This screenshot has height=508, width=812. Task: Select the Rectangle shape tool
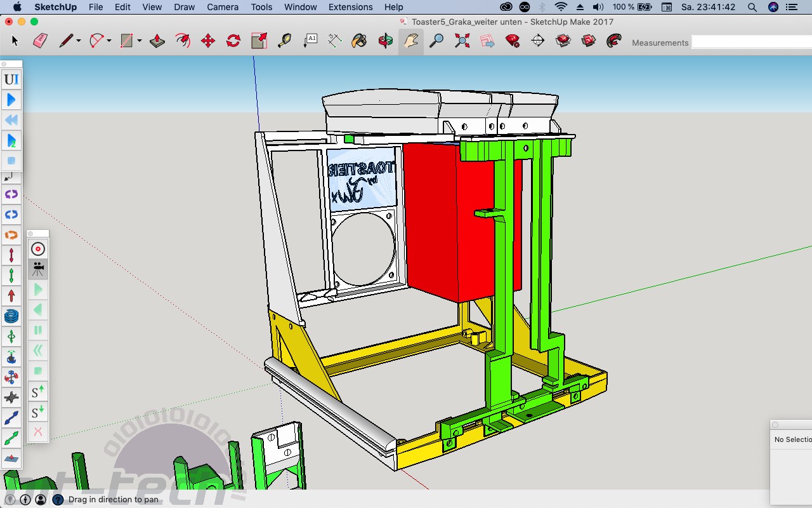(x=127, y=41)
